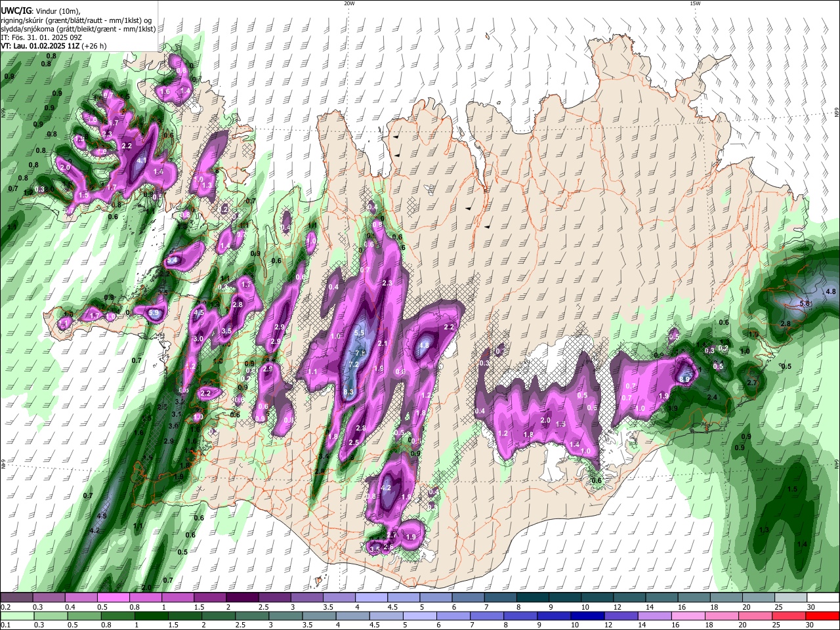Pick the violet swatch labeled 12 in the lower legend row

[621, 616]
